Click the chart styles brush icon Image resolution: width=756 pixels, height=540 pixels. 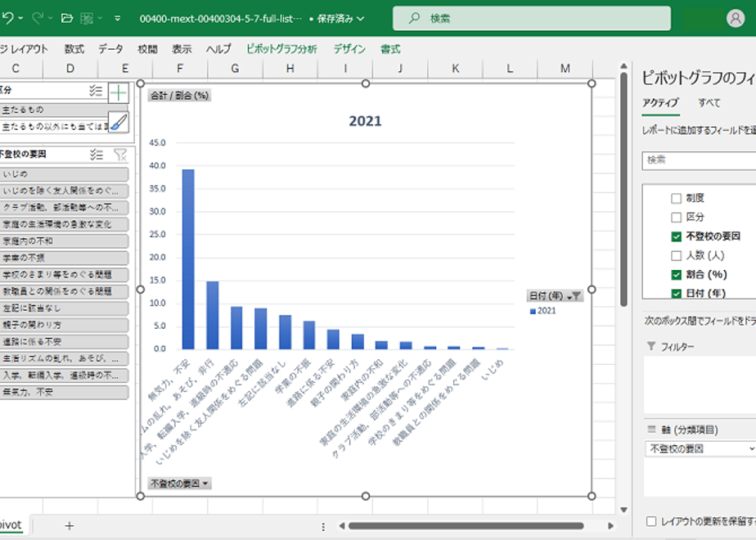[x=118, y=122]
